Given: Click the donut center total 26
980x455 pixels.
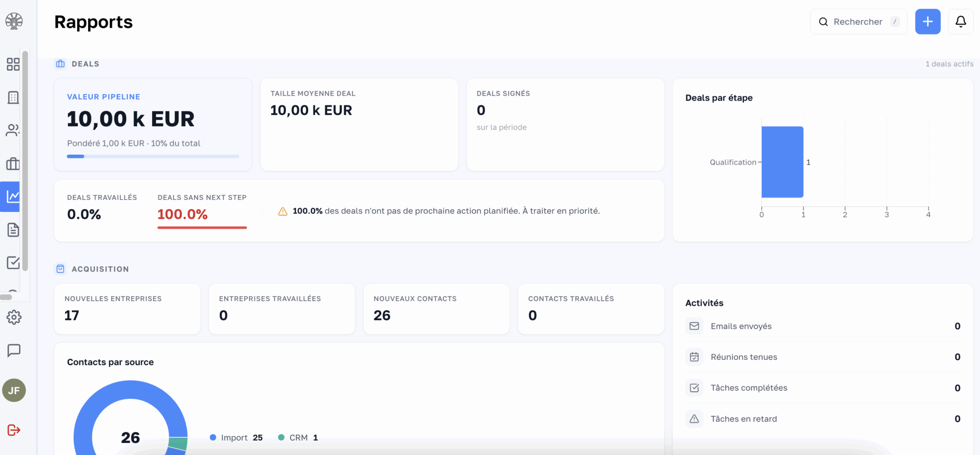Looking at the screenshot, I should (130, 437).
